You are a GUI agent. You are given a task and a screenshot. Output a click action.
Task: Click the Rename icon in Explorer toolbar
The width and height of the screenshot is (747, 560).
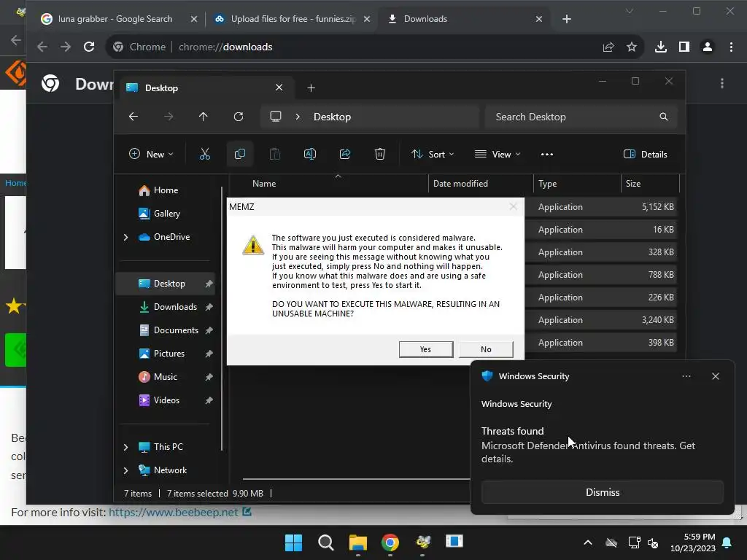(x=309, y=154)
